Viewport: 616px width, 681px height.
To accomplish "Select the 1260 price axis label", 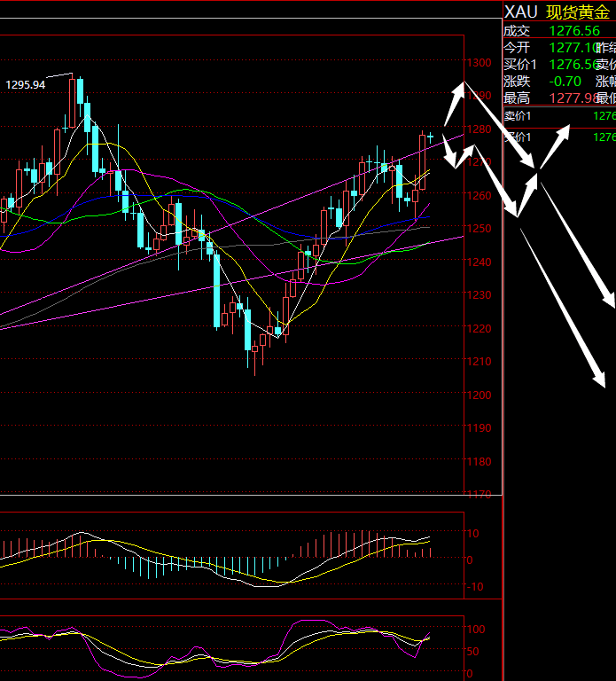I will click(x=480, y=195).
